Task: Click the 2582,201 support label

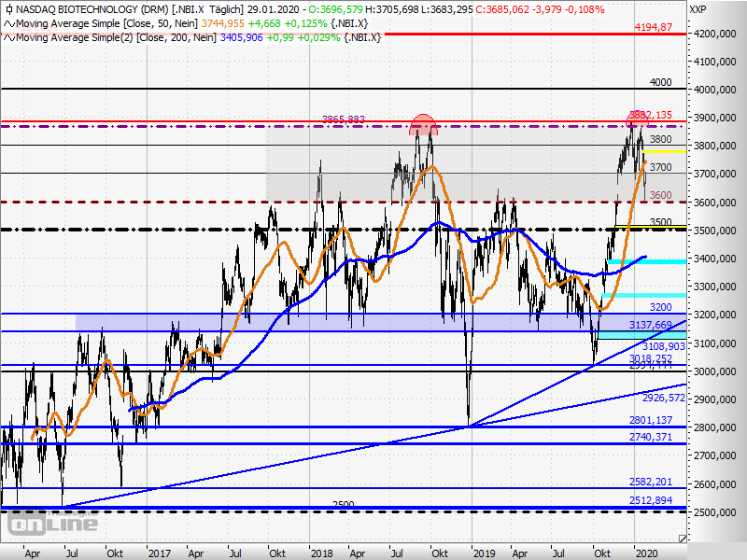Action: tap(651, 482)
